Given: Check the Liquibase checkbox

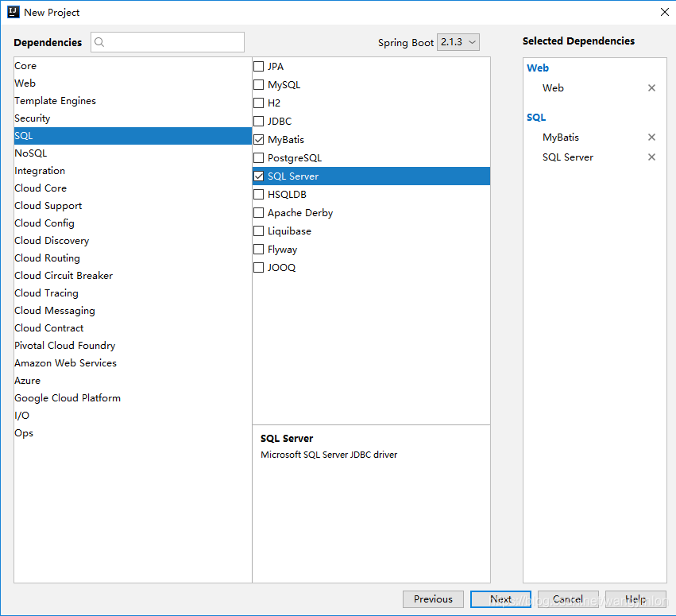Looking at the screenshot, I should pos(259,231).
